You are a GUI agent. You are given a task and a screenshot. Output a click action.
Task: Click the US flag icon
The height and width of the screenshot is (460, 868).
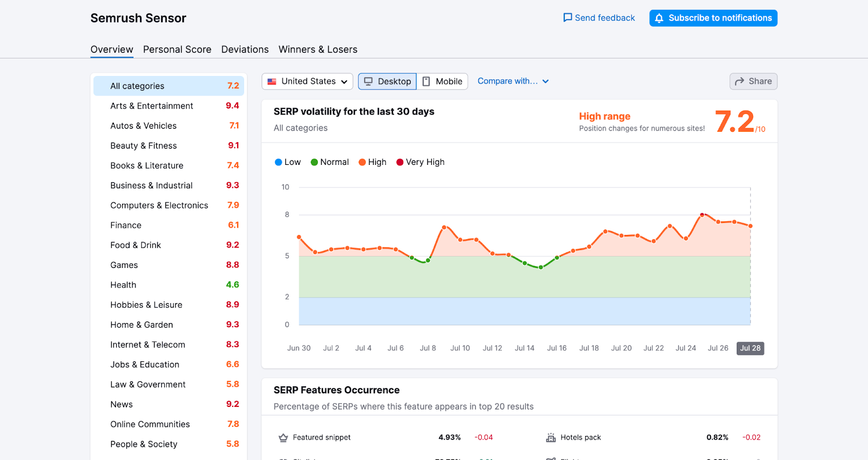[272, 81]
